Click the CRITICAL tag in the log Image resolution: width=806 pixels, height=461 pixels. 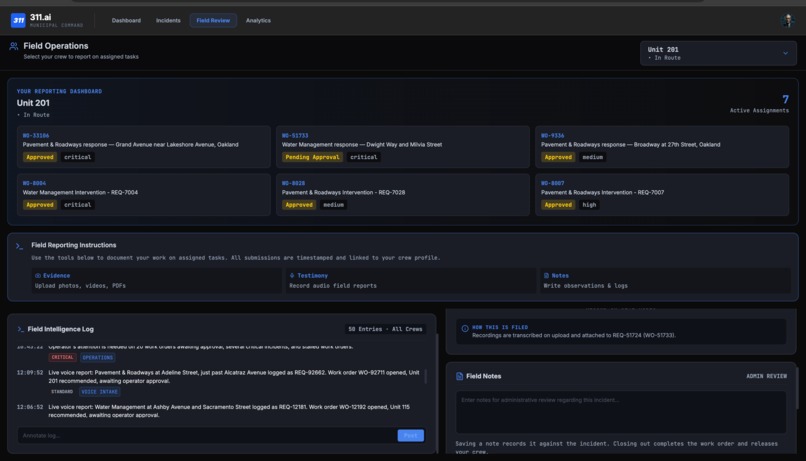(x=62, y=357)
